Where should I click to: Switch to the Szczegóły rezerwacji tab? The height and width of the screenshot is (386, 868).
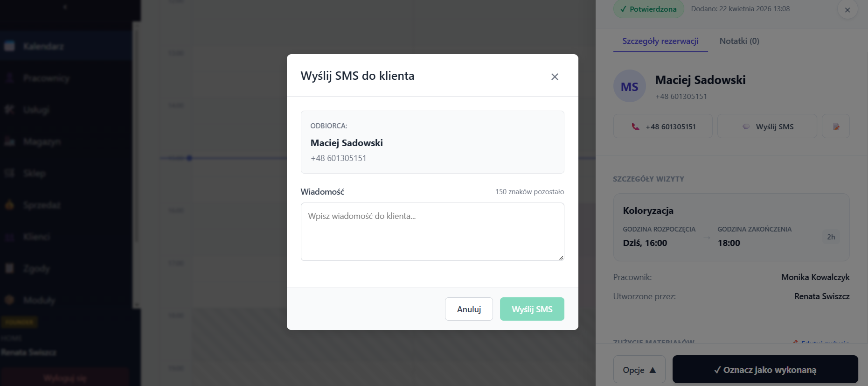tap(660, 41)
